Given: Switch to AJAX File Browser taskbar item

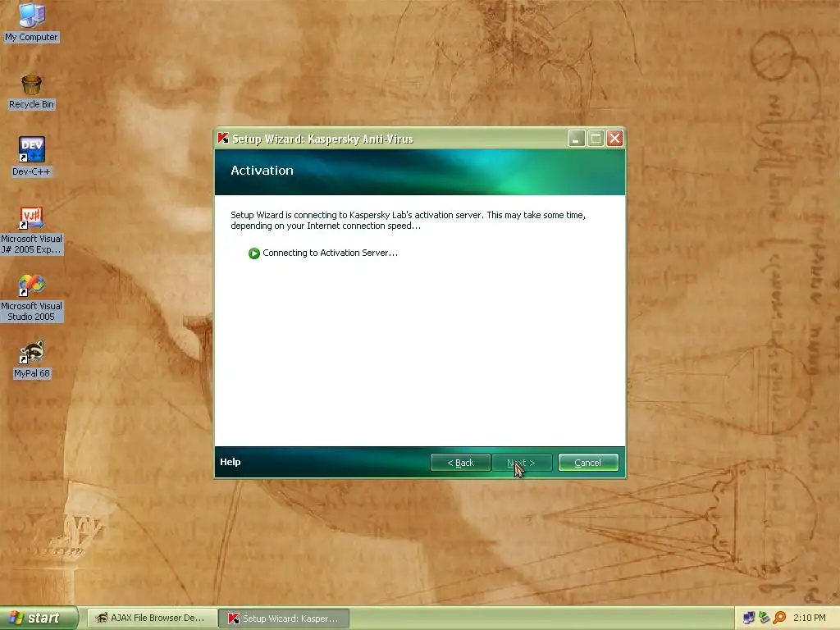Looking at the screenshot, I should tap(152, 619).
